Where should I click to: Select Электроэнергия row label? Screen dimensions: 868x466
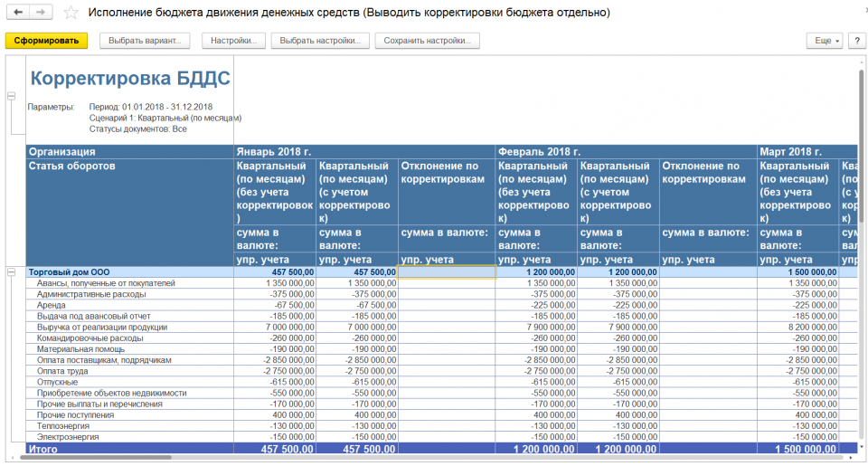[68, 437]
